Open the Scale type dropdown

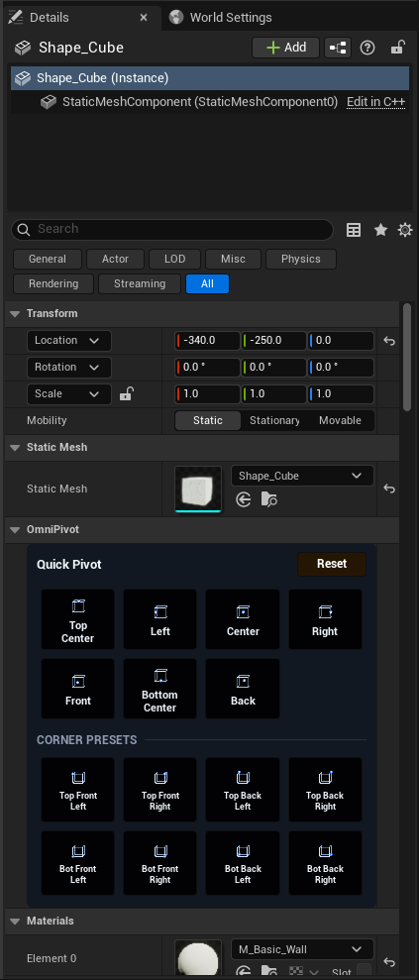[x=68, y=393]
